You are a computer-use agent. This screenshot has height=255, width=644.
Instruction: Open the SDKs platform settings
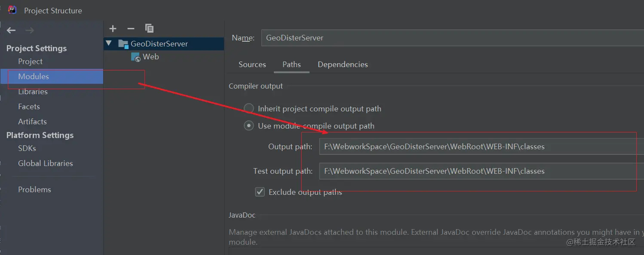[27, 148]
